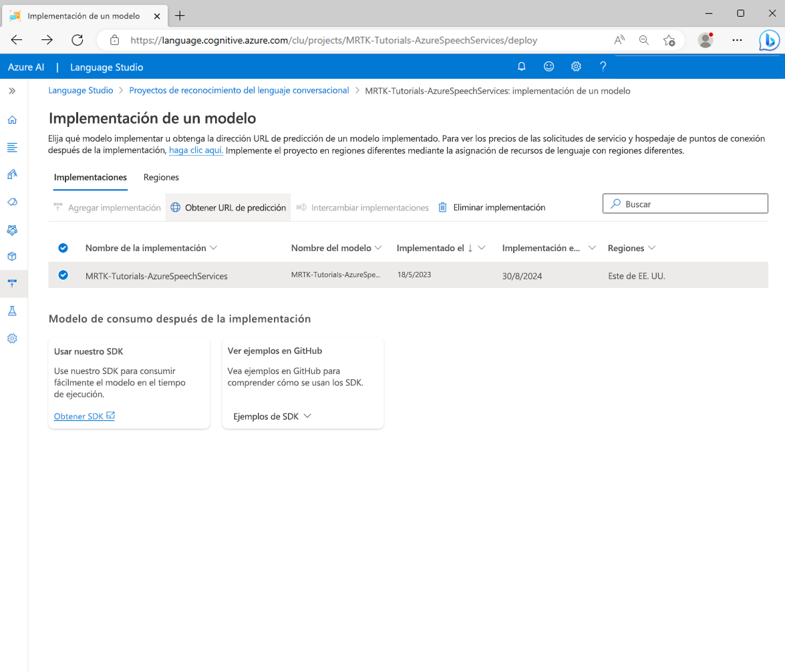Click Eliminar implementación button
The width and height of the screenshot is (785, 672).
[492, 207]
